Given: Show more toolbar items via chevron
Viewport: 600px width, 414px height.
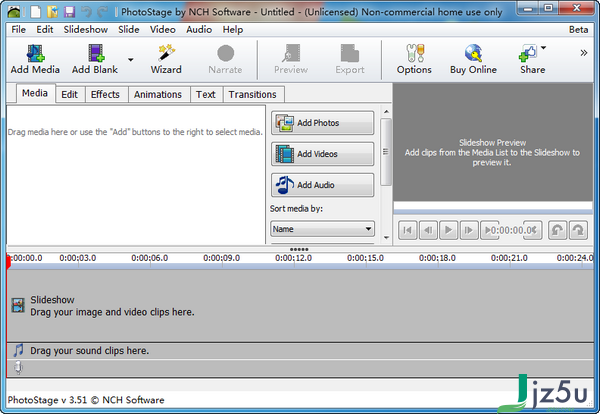Looking at the screenshot, I should (583, 53).
